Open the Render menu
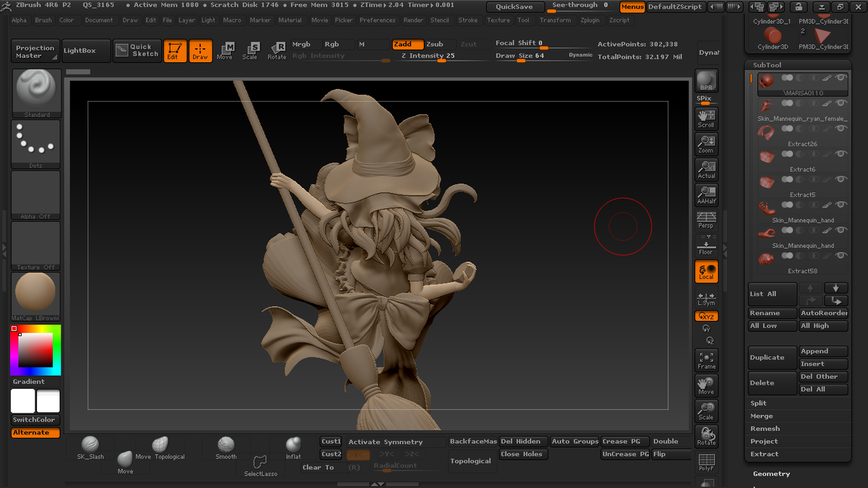The width and height of the screenshot is (868, 488). (x=414, y=20)
